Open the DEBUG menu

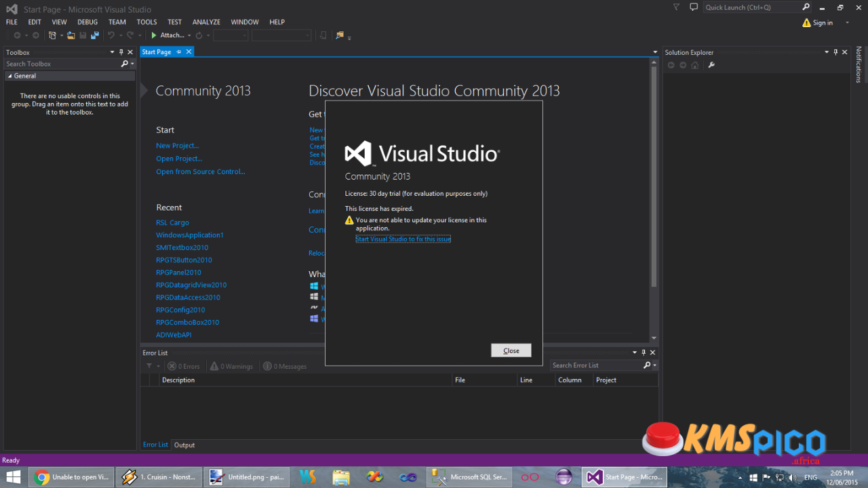pyautogui.click(x=87, y=22)
